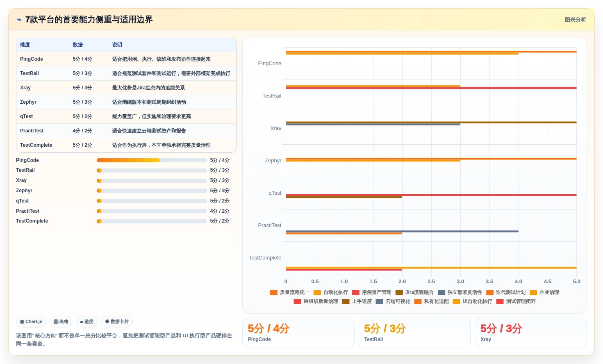Screen dimensions: 603x364
Task: Toggle the 质量流程统一 legend swatch
Action: [x=274, y=293]
